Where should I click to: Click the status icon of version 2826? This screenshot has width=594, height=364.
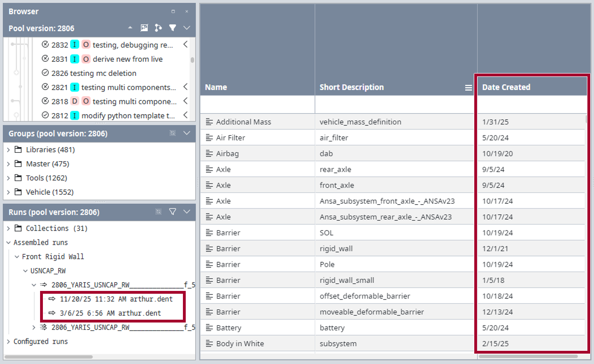[45, 73]
